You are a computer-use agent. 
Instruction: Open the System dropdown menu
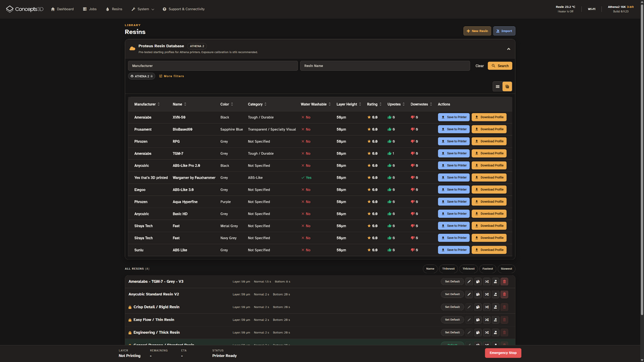click(x=143, y=9)
